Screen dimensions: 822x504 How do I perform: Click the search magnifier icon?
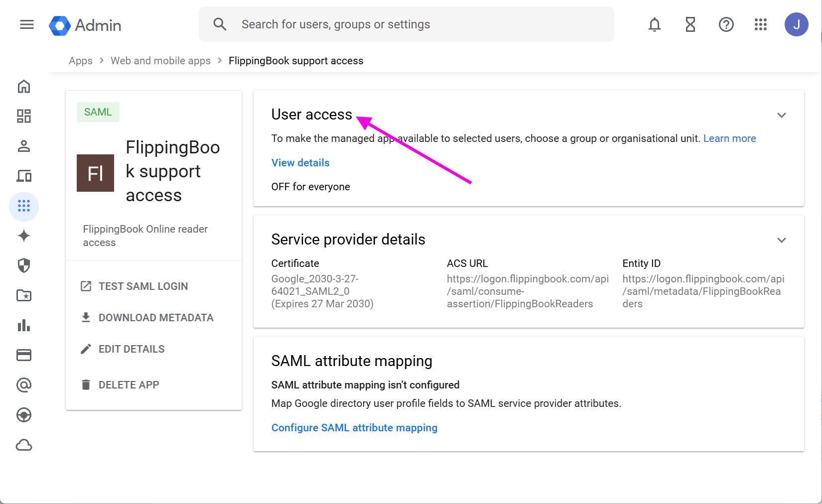click(x=220, y=24)
